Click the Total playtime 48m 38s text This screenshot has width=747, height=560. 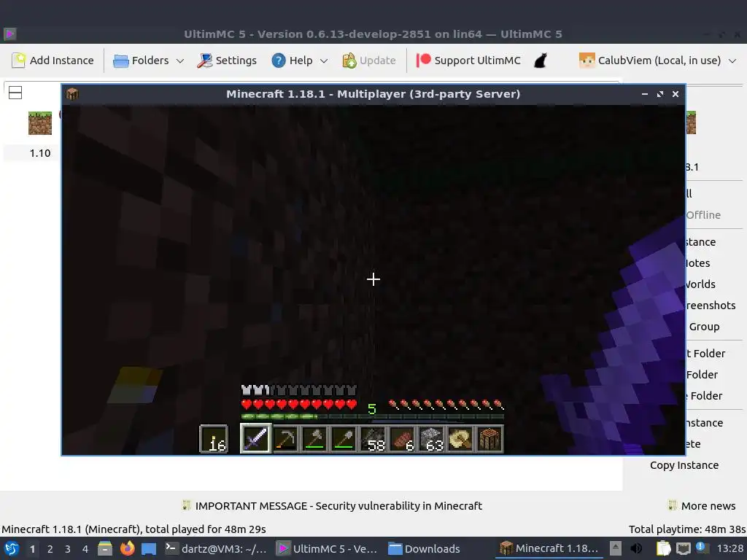[687, 529]
